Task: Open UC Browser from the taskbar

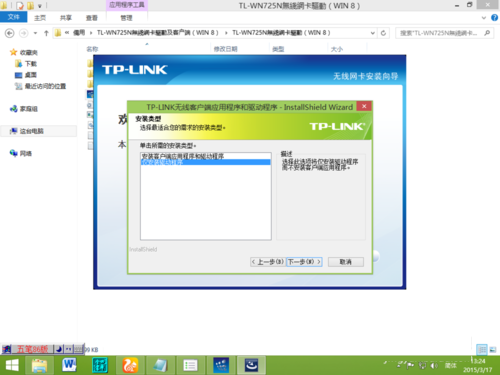Action: pyautogui.click(x=130, y=365)
